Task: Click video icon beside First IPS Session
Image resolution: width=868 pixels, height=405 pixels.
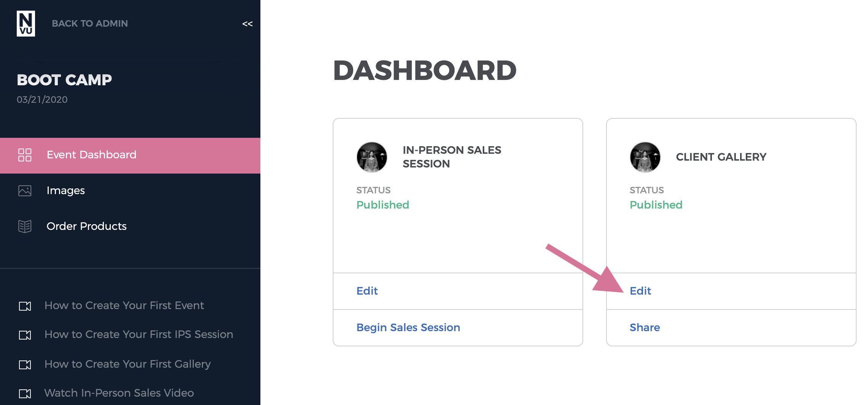Action: click(x=25, y=335)
